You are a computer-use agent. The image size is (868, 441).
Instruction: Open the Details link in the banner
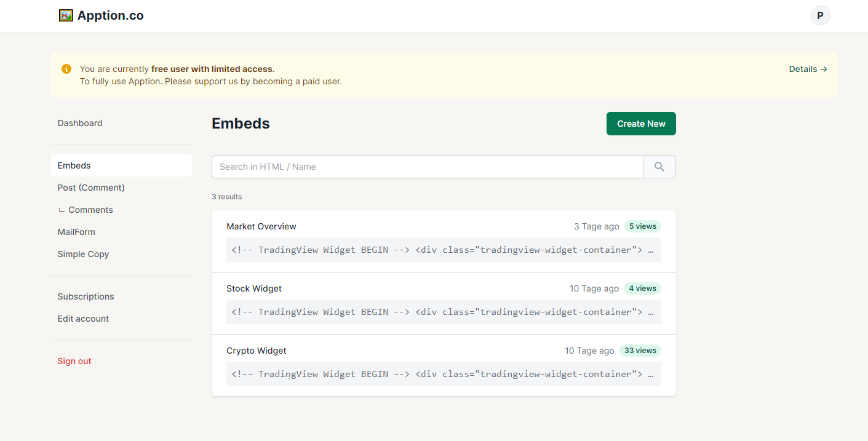tap(808, 69)
